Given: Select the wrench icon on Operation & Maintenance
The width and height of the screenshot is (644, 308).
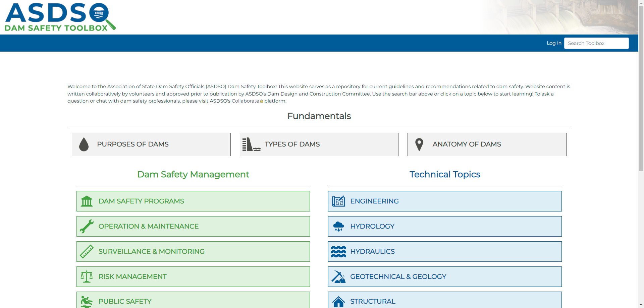Looking at the screenshot, I should (x=87, y=226).
